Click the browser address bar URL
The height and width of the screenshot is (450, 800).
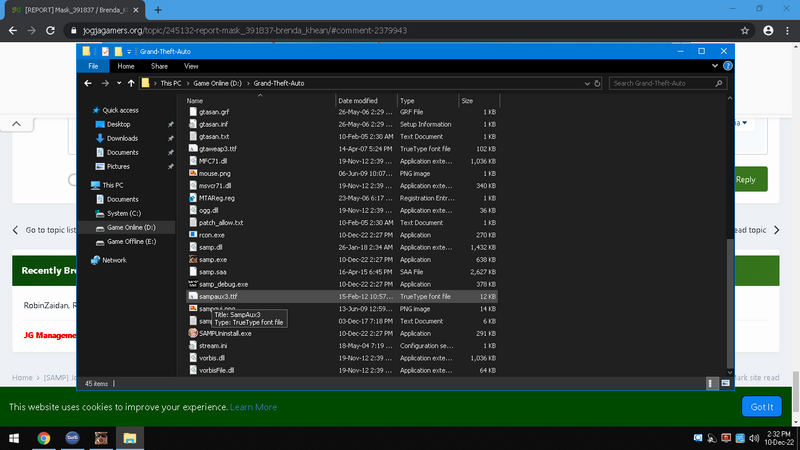click(245, 31)
